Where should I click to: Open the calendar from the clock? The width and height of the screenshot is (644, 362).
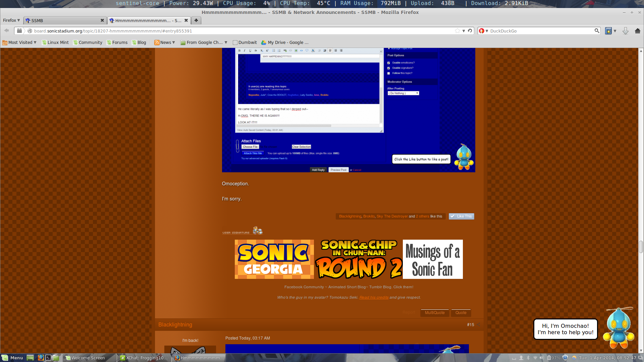(x=607, y=358)
